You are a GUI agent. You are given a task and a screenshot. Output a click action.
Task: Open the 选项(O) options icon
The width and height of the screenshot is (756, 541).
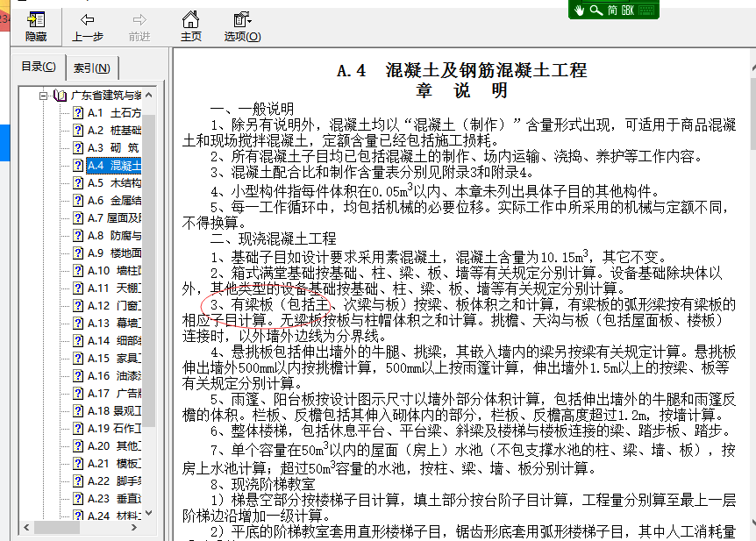click(242, 20)
